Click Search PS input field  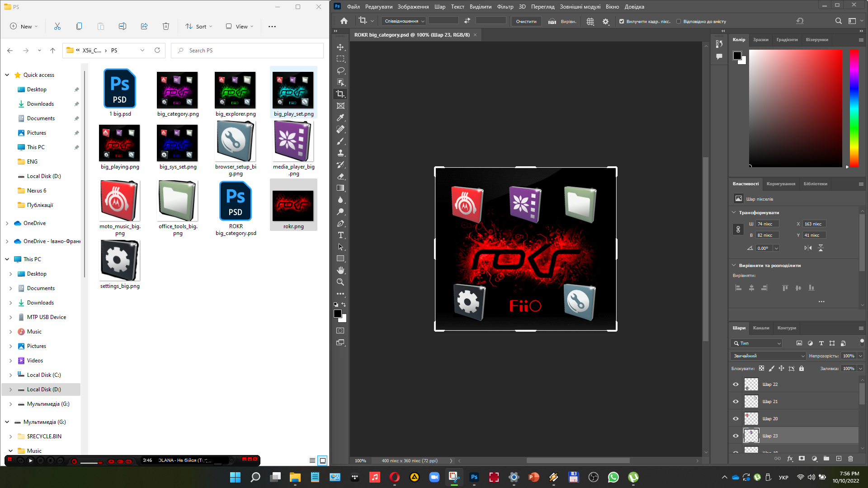click(x=247, y=50)
